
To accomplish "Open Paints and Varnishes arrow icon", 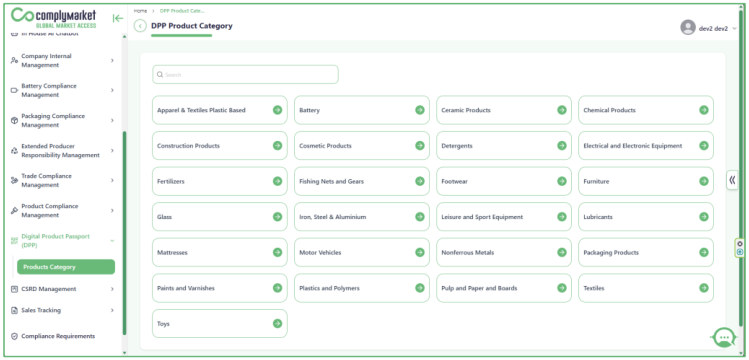I will [x=278, y=288].
